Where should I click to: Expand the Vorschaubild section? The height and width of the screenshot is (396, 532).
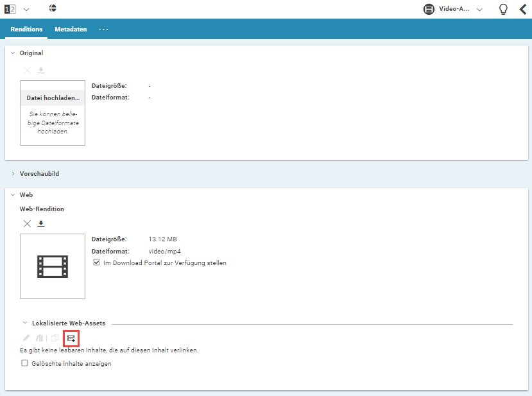13,173
